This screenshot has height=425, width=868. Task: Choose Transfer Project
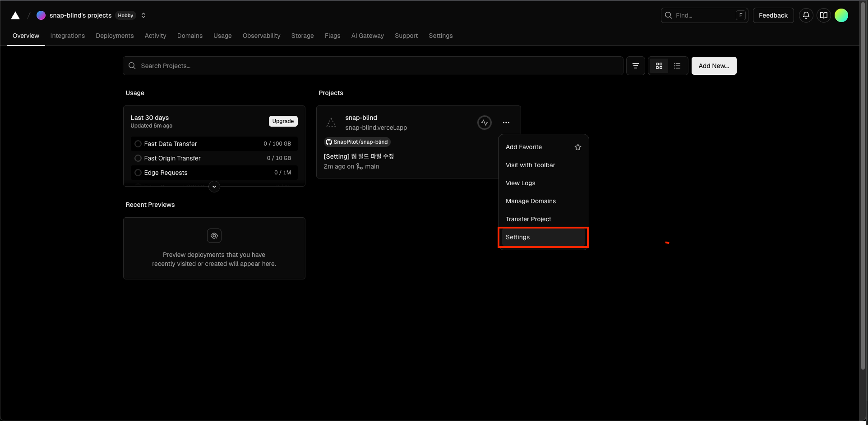point(543,219)
